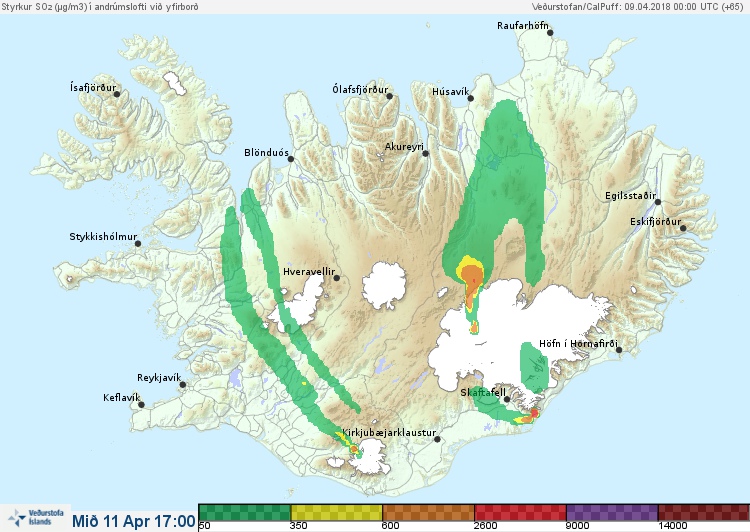Click the 2600 legend value label
The height and width of the screenshot is (532, 750).
click(486, 526)
